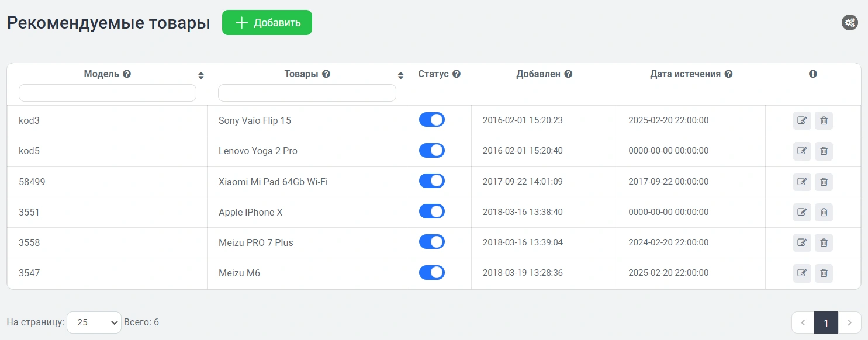Edit the Xiaomi Mi Pad row
Screen dimensions: 868x340
(x=802, y=182)
